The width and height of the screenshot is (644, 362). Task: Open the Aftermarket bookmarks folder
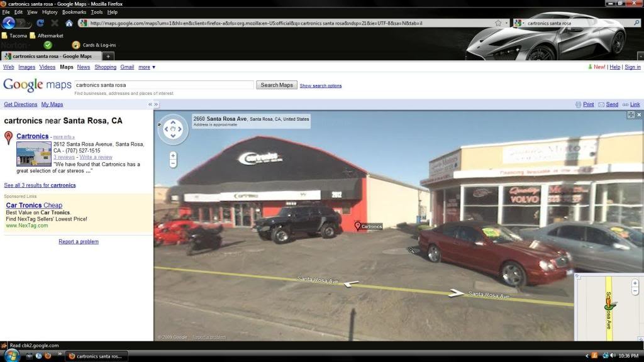[x=47, y=36]
